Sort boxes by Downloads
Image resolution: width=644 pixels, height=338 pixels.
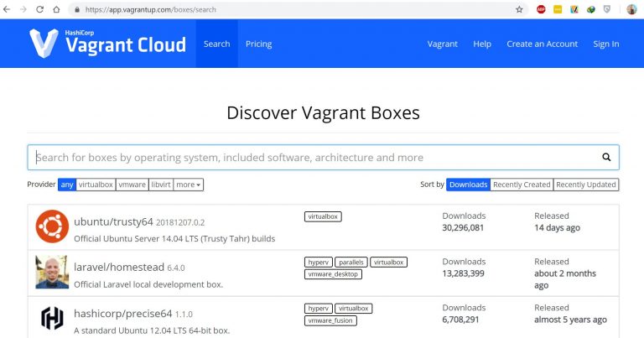tap(468, 185)
